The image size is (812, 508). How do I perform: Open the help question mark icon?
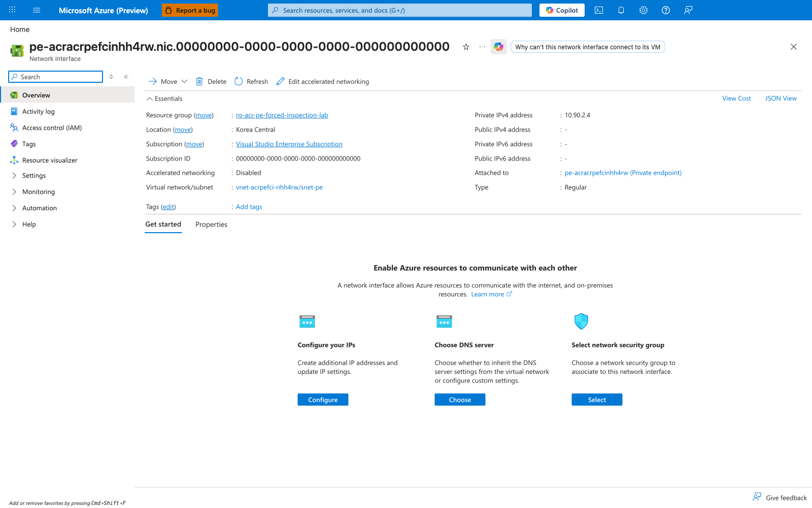[x=666, y=10]
